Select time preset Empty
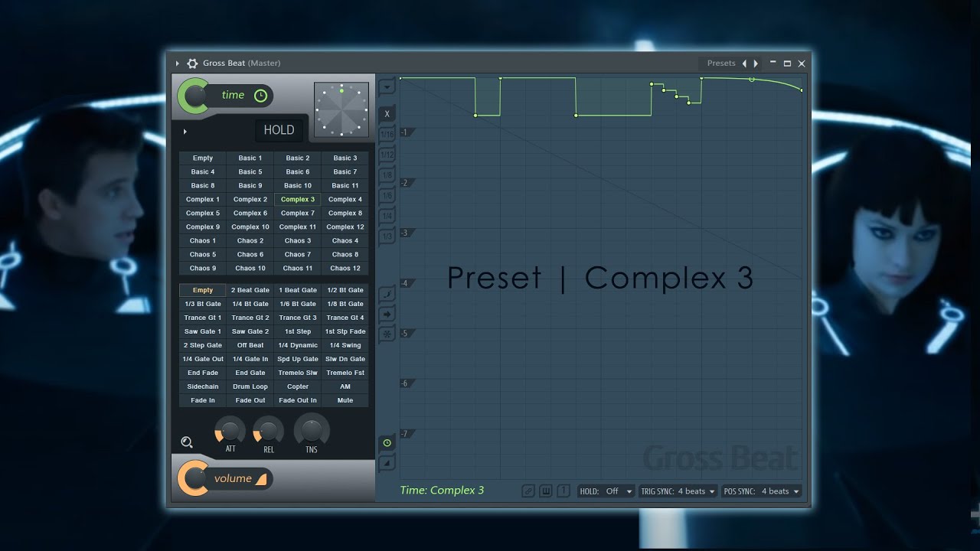The width and height of the screenshot is (980, 551). pos(203,158)
